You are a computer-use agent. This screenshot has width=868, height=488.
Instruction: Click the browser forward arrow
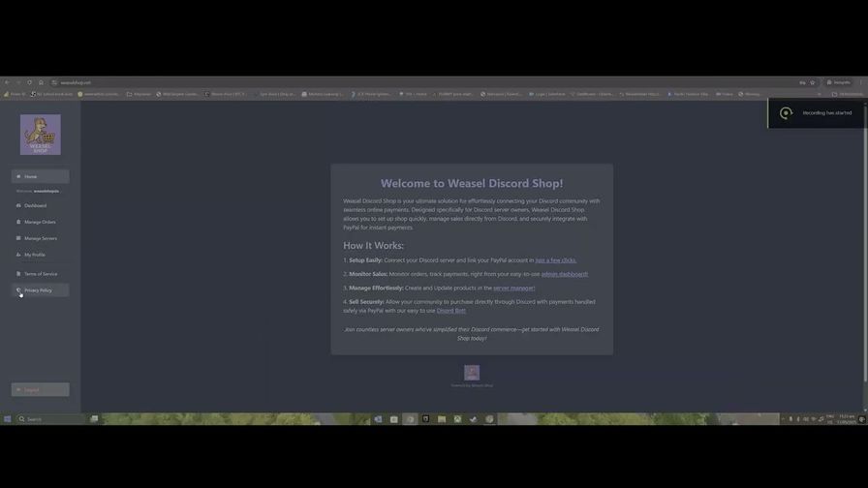tap(18, 82)
